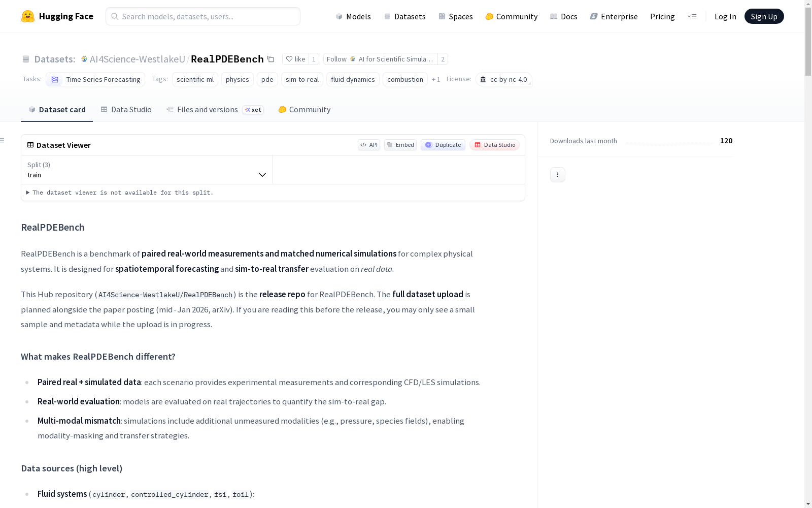Click the controlled_cylinder code text
The image size is (812, 508).
click(170, 494)
